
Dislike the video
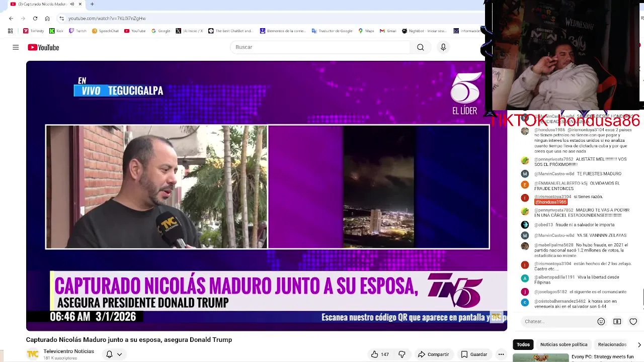(401, 354)
